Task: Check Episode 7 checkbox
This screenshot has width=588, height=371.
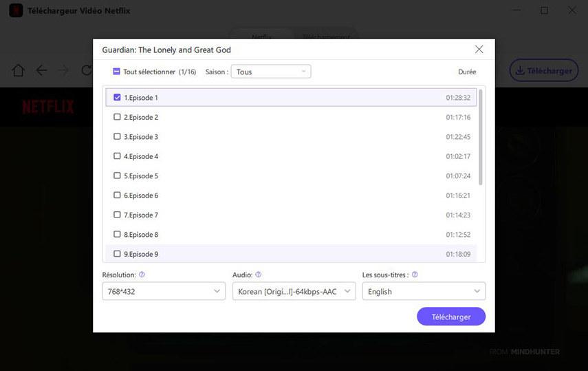Action: (x=117, y=215)
